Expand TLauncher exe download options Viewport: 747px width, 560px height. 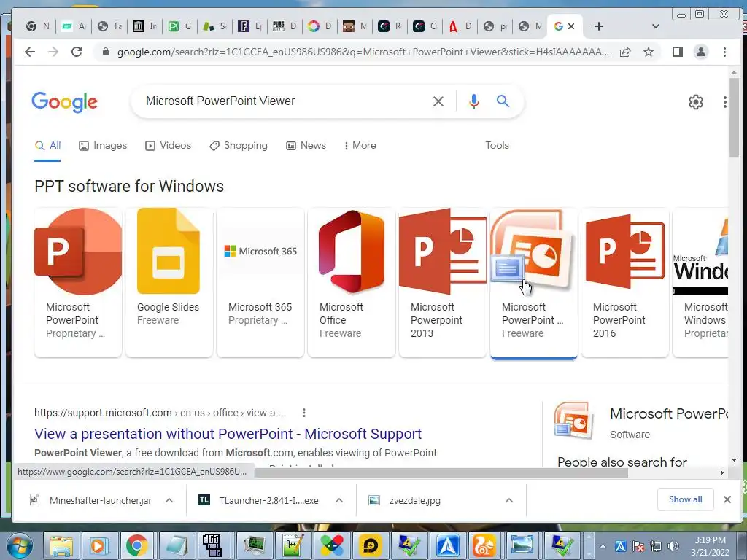pos(339,500)
